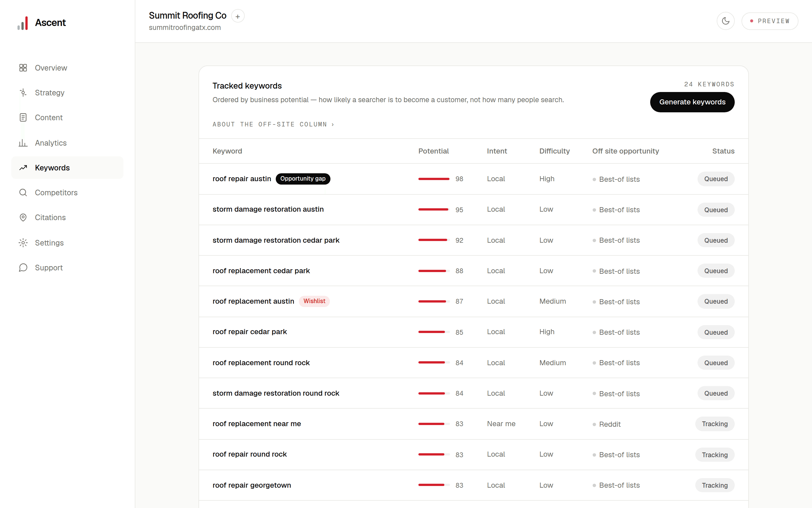
Task: Click Tracking status for roof repair round rock
Action: pos(715,455)
